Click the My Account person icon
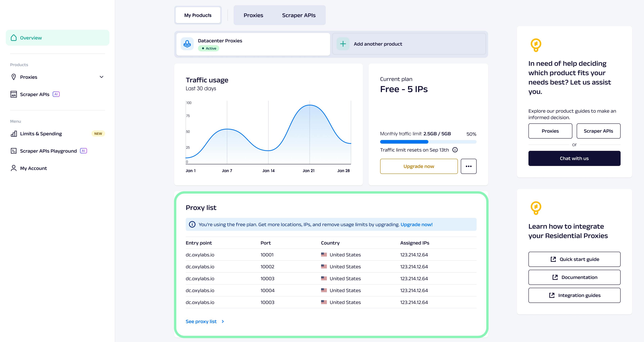Viewport: 644px width, 342px height. pos(14,168)
